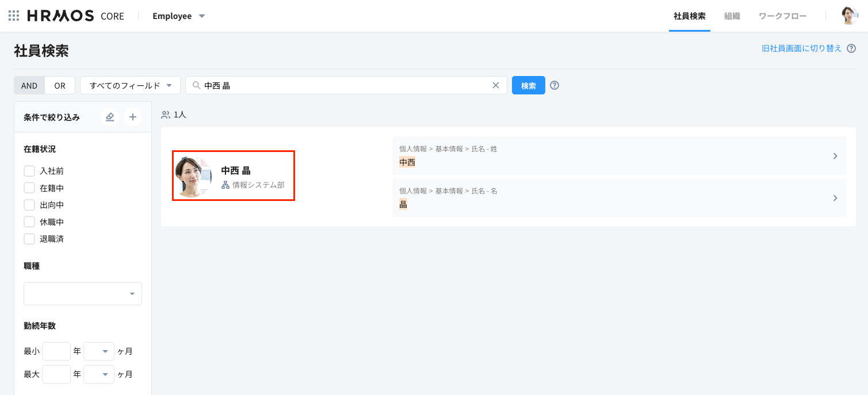Select the OR search mode toggle

[x=60, y=85]
